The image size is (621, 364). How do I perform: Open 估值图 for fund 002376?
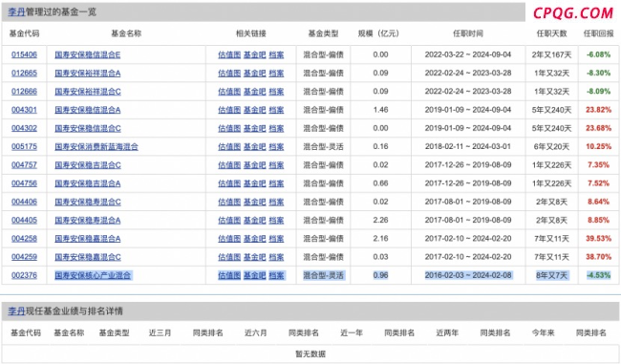(229, 275)
